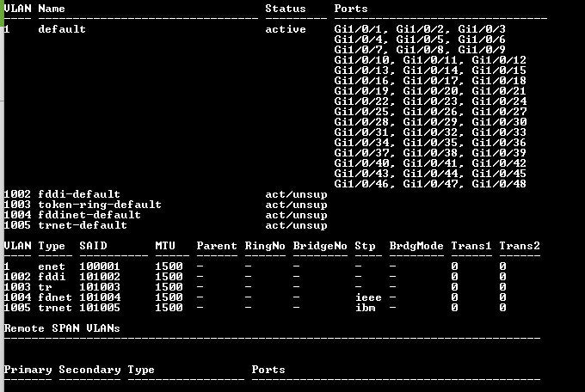The image size is (585, 392).
Task: Click the 'ieee' Stp value
Action: pyautogui.click(x=368, y=297)
